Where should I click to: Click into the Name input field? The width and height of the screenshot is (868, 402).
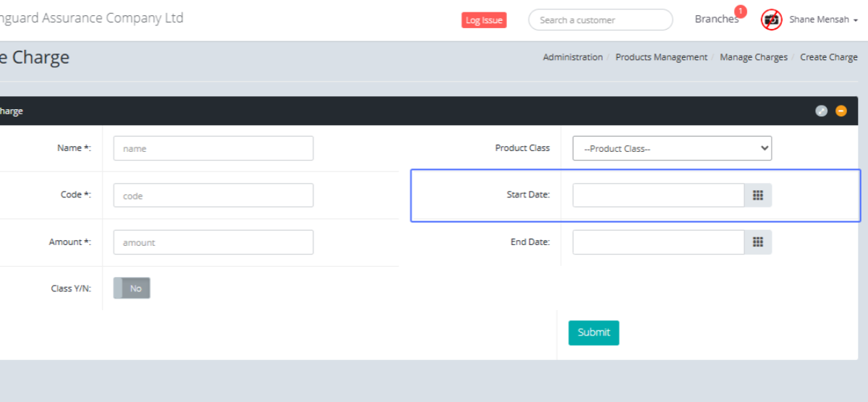pyautogui.click(x=213, y=148)
